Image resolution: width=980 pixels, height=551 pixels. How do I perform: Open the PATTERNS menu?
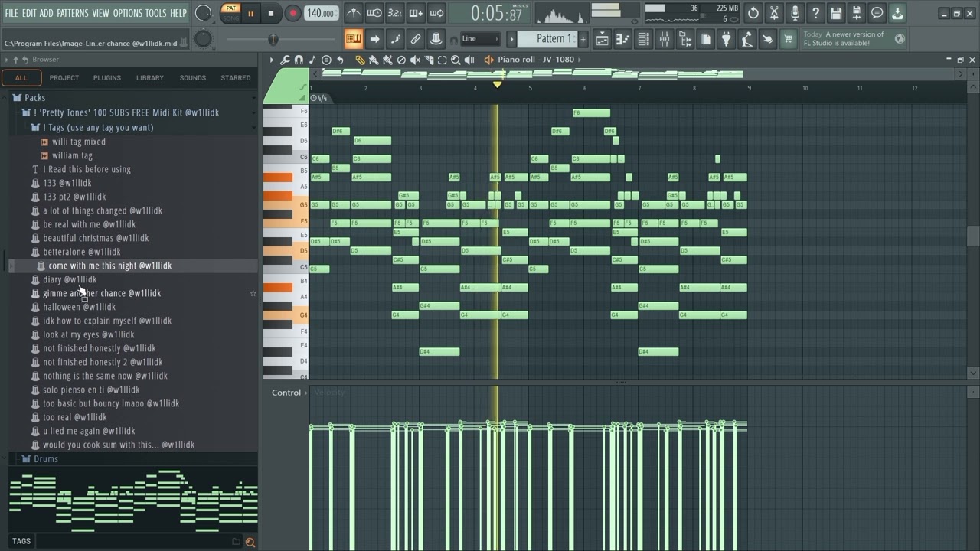(x=73, y=13)
